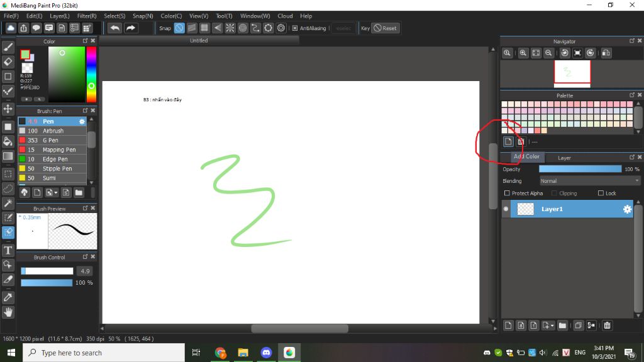This screenshot has width=644, height=362.
Task: Select the Text tool
Action: pos(8,250)
